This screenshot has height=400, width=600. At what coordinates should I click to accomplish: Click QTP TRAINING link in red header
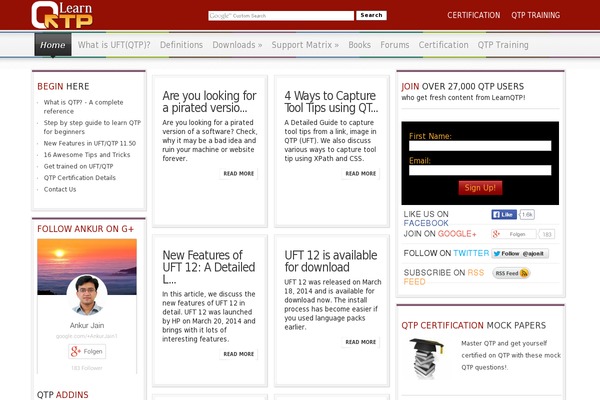tap(535, 15)
